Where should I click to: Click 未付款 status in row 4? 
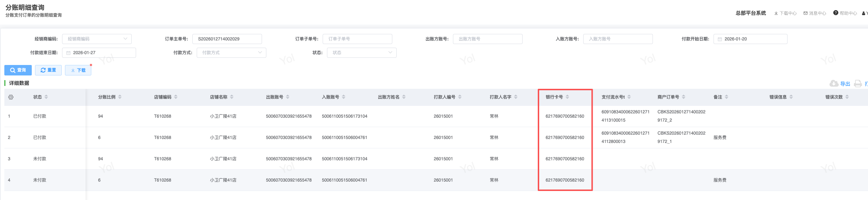click(x=40, y=180)
